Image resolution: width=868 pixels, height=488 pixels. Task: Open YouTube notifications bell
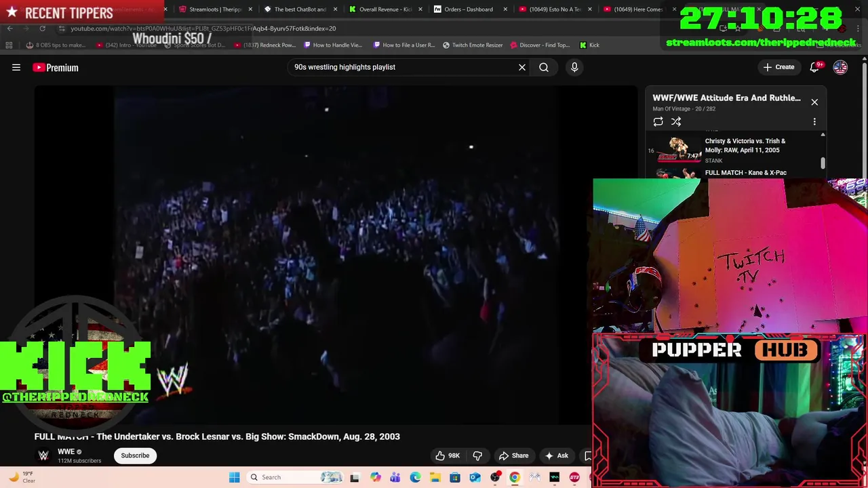coord(814,67)
